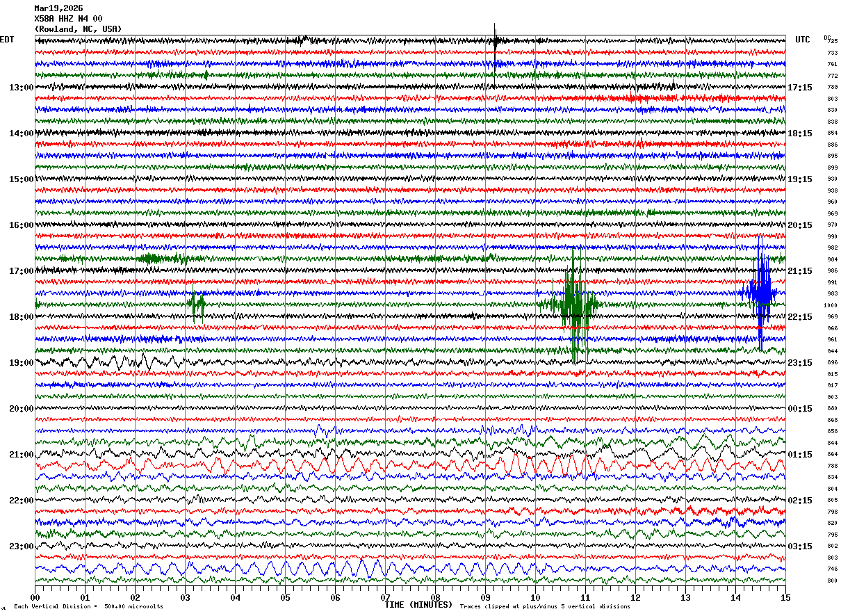This screenshot has height=616, width=841.
Task: Click the DC value 820
Action: point(833,524)
